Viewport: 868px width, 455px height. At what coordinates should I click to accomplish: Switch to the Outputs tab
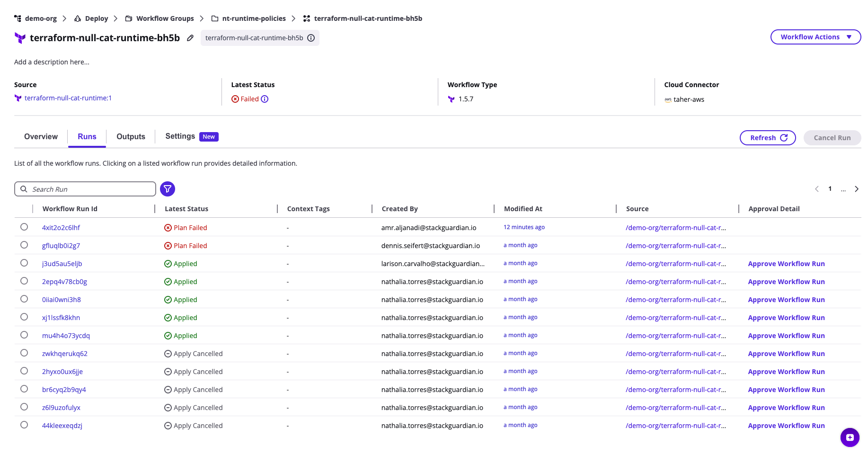click(131, 136)
